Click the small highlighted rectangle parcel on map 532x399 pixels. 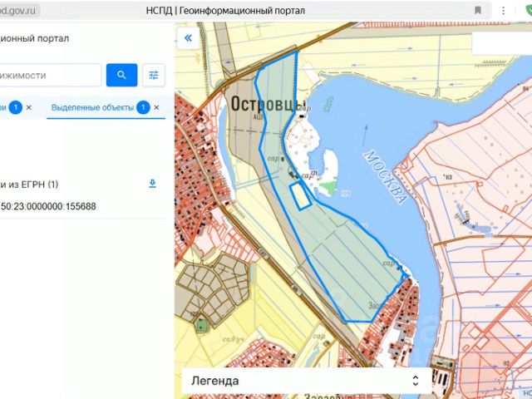300,195
